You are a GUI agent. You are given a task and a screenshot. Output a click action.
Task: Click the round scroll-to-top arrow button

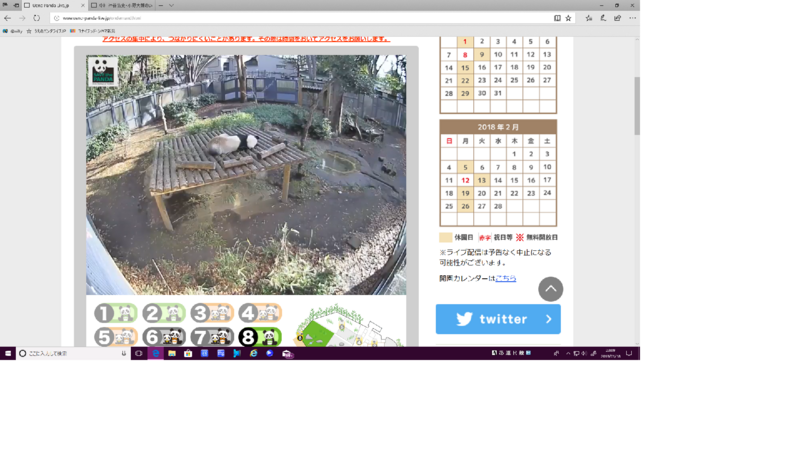551,289
